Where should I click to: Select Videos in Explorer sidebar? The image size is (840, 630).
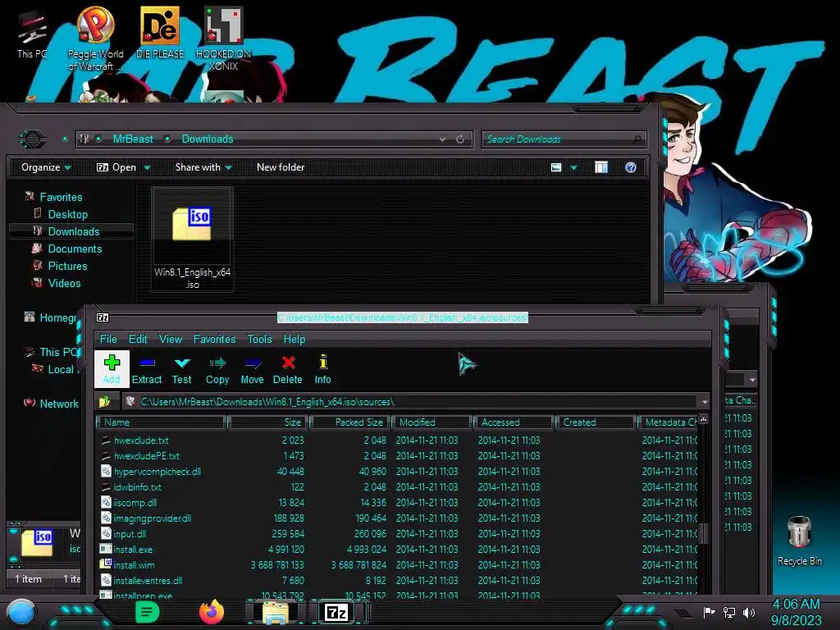pyautogui.click(x=64, y=283)
